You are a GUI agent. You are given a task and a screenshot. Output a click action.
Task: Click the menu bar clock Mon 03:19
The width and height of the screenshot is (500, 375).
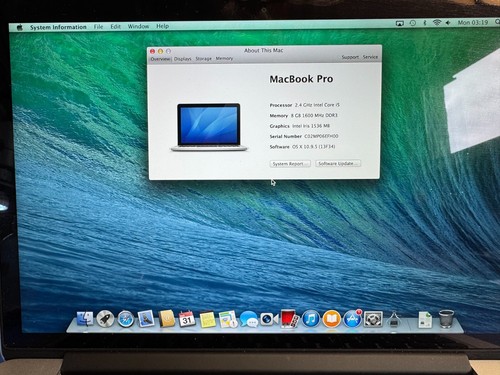click(x=473, y=22)
